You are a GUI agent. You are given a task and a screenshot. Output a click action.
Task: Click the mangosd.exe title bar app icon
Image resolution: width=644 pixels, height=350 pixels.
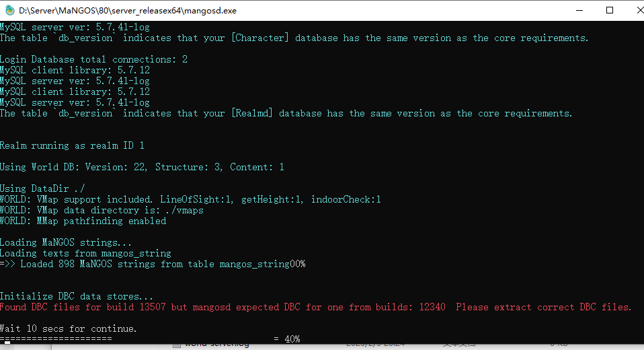coord(9,10)
